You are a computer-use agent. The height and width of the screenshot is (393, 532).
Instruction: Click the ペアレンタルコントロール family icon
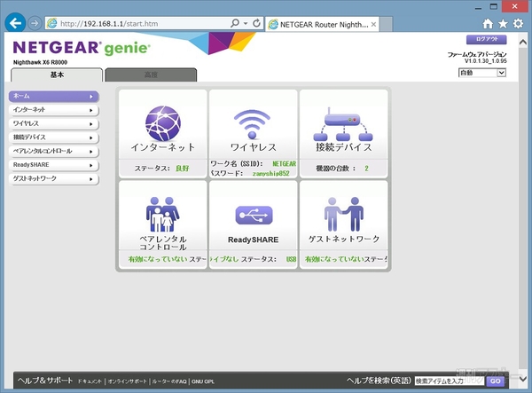click(x=161, y=213)
